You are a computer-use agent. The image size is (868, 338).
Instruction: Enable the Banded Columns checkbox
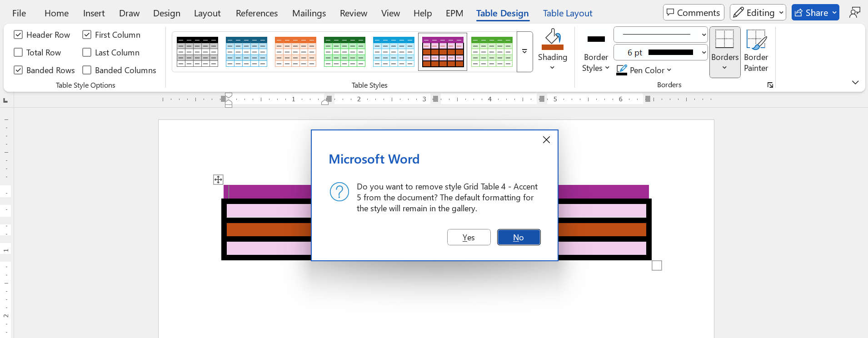click(87, 70)
